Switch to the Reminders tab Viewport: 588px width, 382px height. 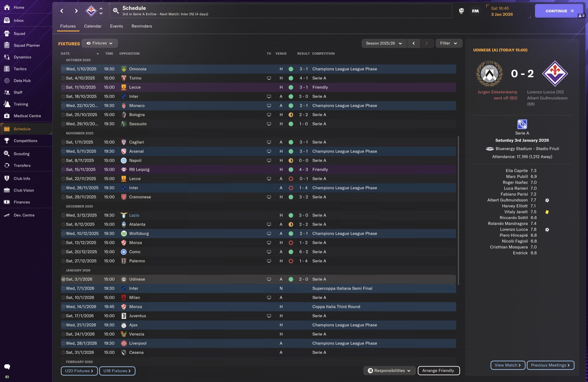coord(142,26)
